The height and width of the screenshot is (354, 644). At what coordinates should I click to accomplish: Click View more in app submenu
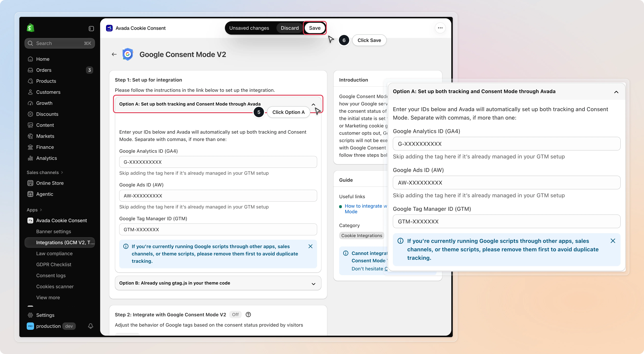(48, 297)
